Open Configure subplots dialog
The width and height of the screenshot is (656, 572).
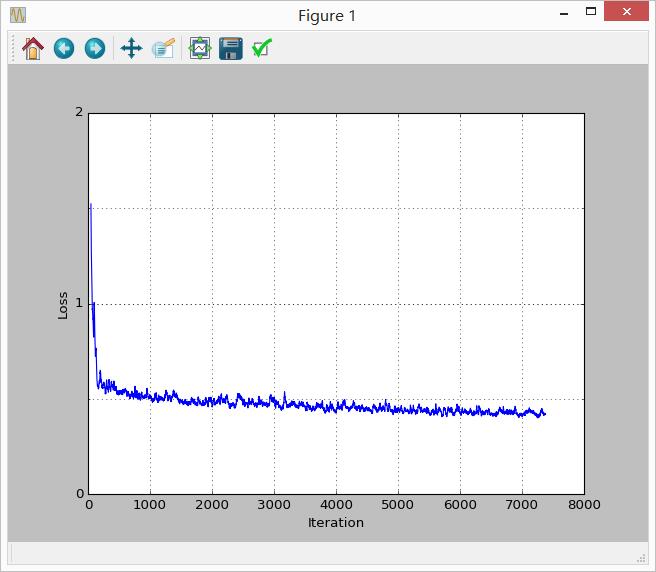(200, 48)
